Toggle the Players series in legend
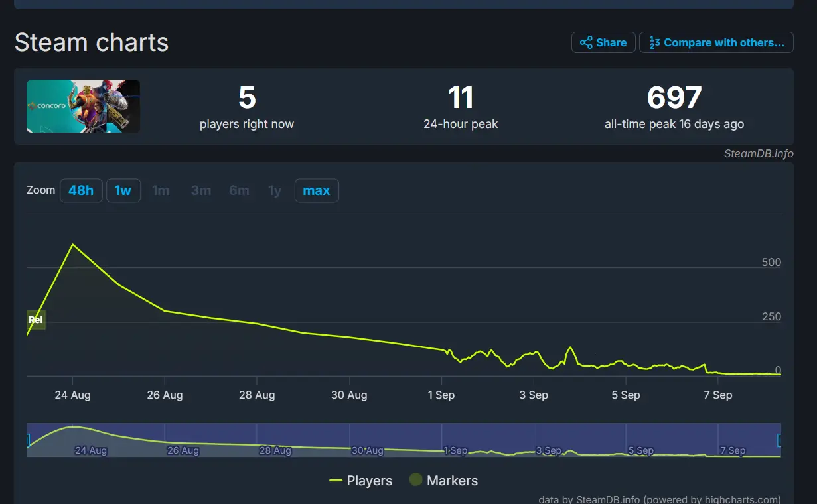Screen dimensions: 817x504 click(361, 481)
